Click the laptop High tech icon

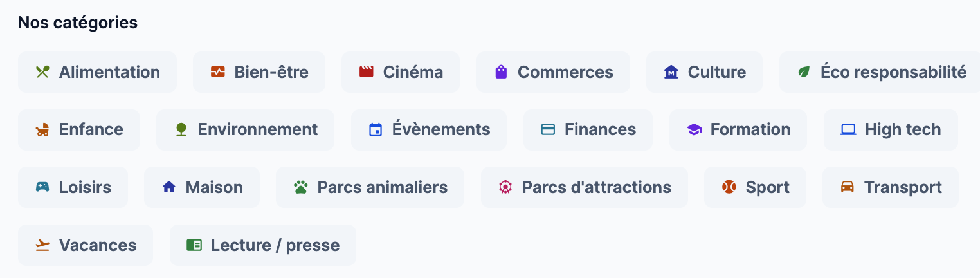[848, 130]
